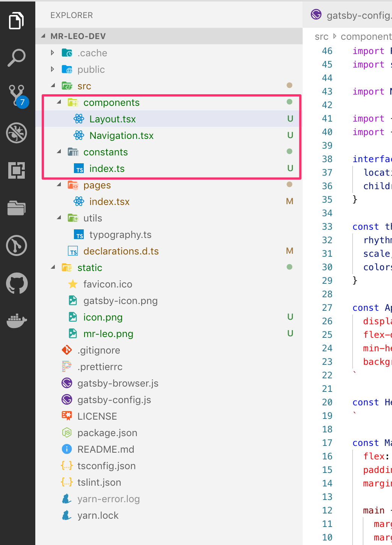Click the license icon beside LICENSE
The image size is (392, 545).
[67, 416]
